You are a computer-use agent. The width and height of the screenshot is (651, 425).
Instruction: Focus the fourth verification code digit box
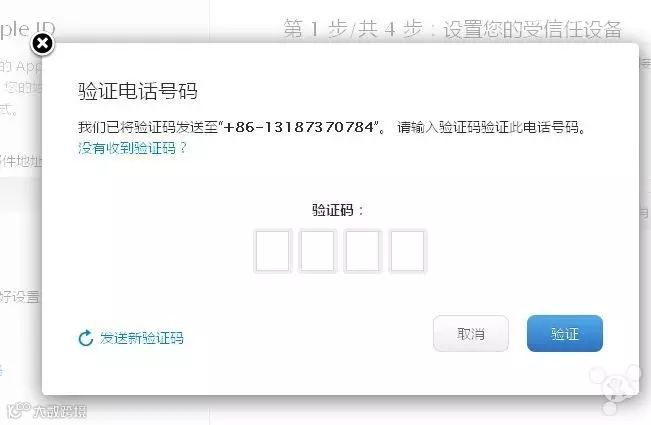[x=407, y=252]
